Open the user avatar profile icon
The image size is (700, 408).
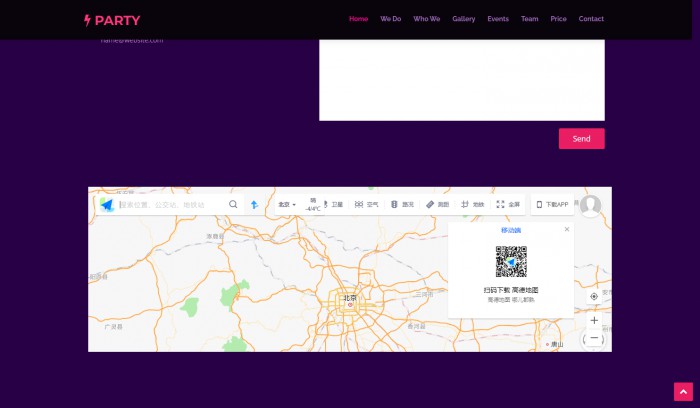(x=590, y=205)
